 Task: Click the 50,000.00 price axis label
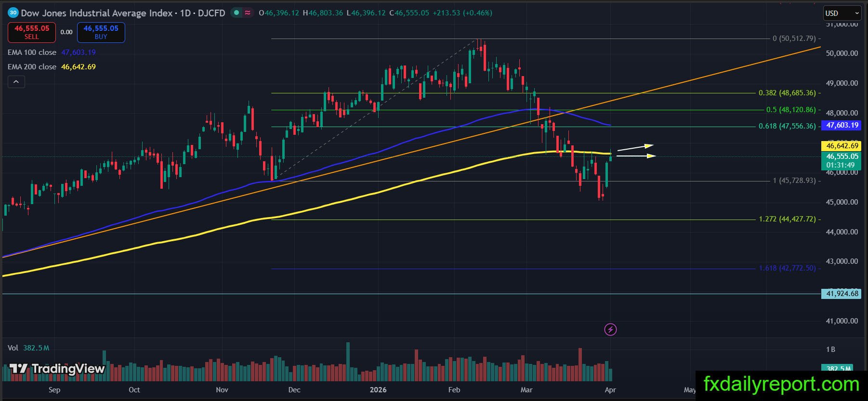pos(842,53)
